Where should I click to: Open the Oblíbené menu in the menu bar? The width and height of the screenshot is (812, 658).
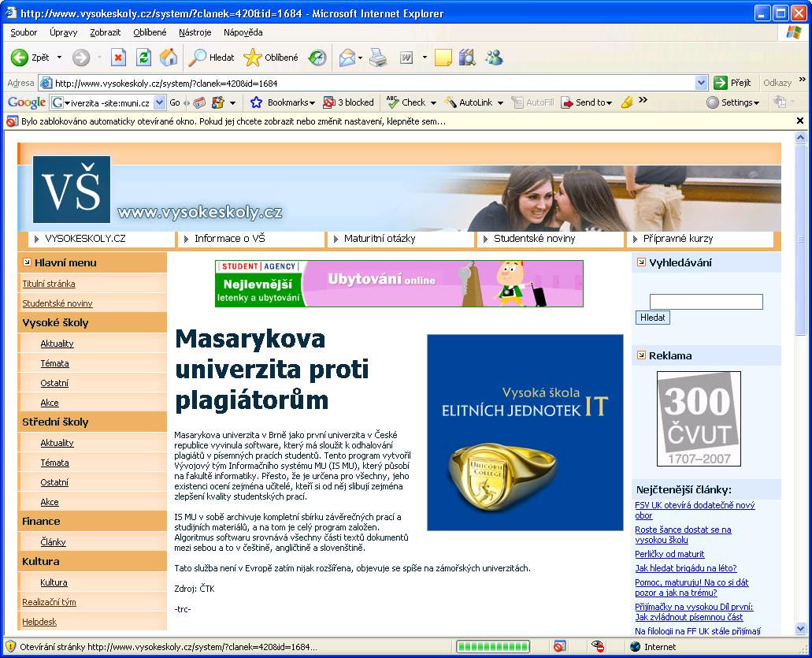150,32
